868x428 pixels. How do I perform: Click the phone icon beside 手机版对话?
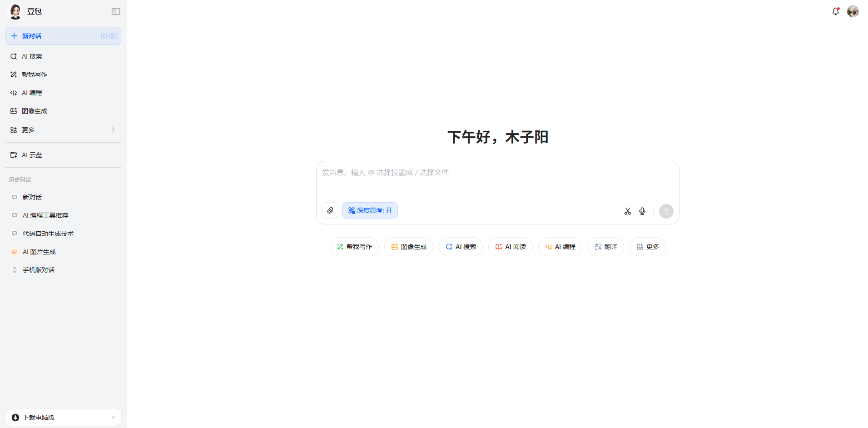(15, 270)
